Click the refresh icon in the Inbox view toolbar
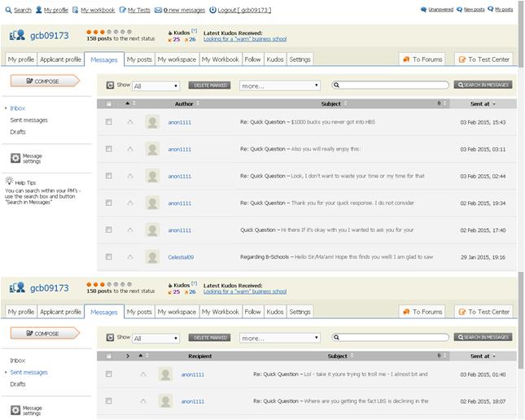This screenshot has width=525, height=420. tap(110, 85)
